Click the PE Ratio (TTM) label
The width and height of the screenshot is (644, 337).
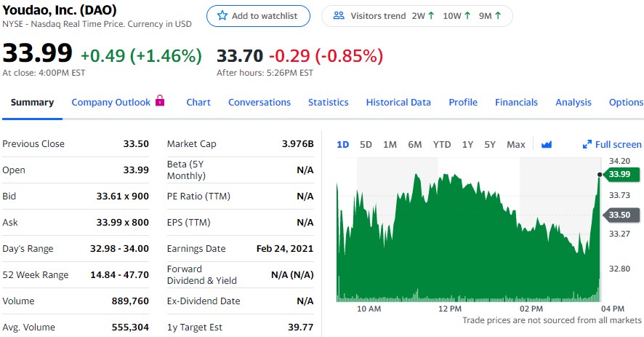[x=198, y=197]
